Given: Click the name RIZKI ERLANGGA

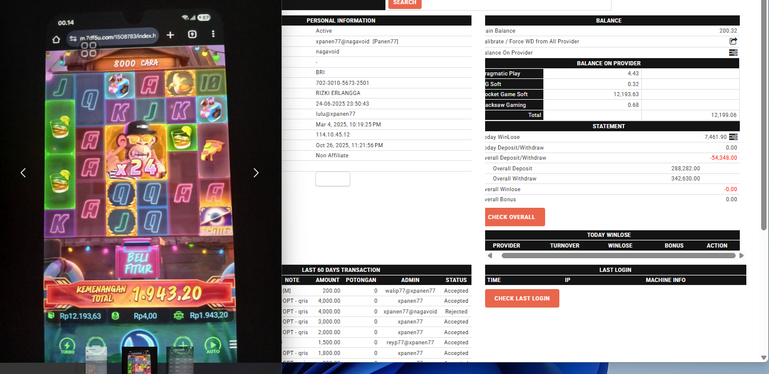Looking at the screenshot, I should pos(338,93).
